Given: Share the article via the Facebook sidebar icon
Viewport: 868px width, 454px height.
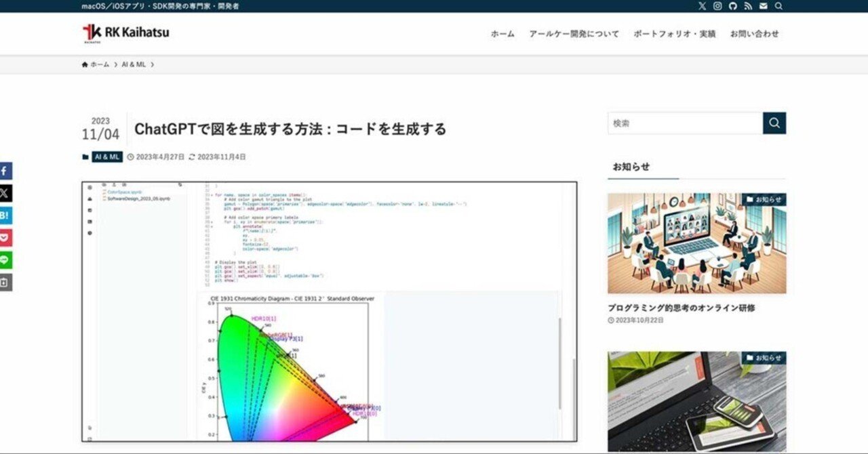Looking at the screenshot, I should point(5,171).
